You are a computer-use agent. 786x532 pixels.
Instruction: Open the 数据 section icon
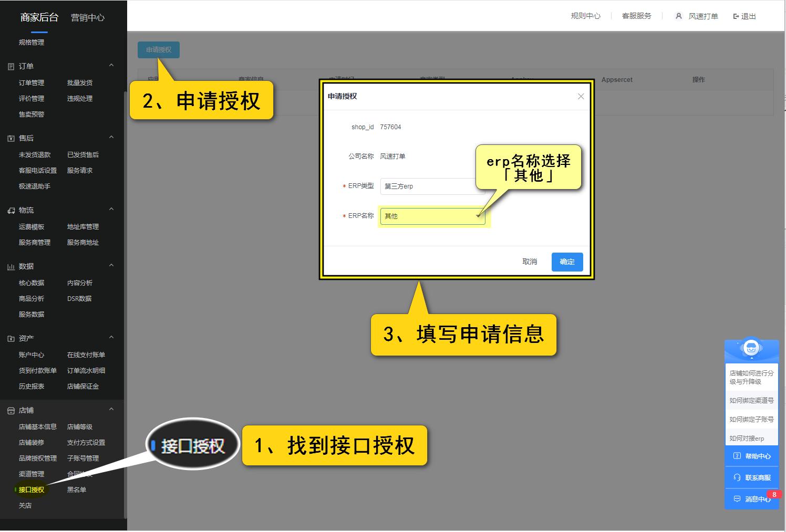pyautogui.click(x=10, y=266)
